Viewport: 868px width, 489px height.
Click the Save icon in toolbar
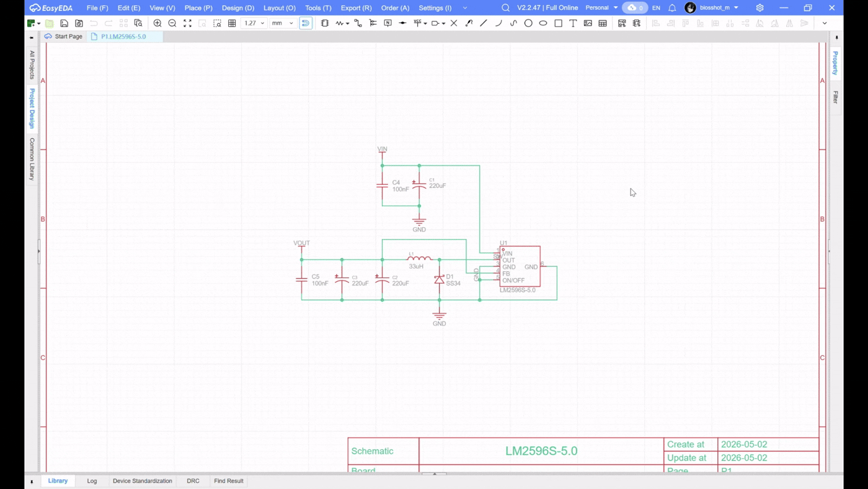64,23
